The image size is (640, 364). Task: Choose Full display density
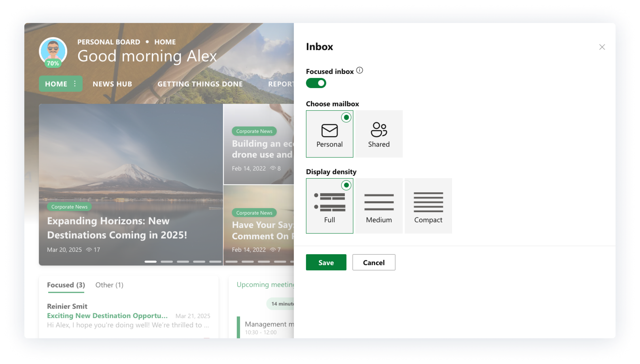[x=329, y=206]
